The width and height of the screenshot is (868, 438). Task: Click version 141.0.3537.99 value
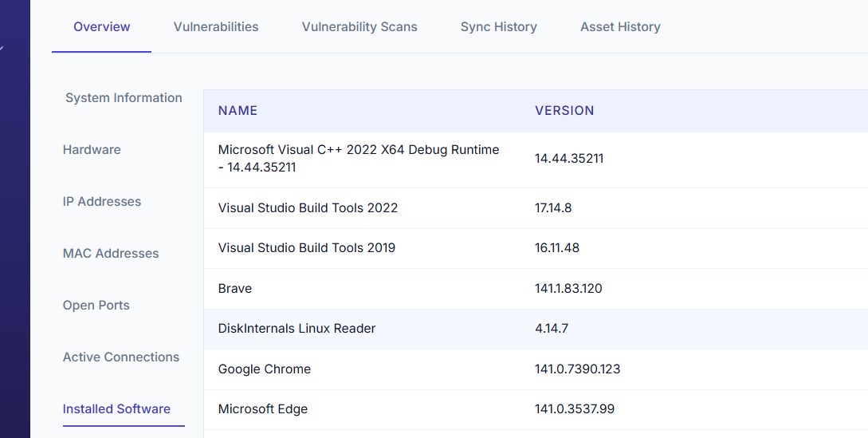[575, 409]
